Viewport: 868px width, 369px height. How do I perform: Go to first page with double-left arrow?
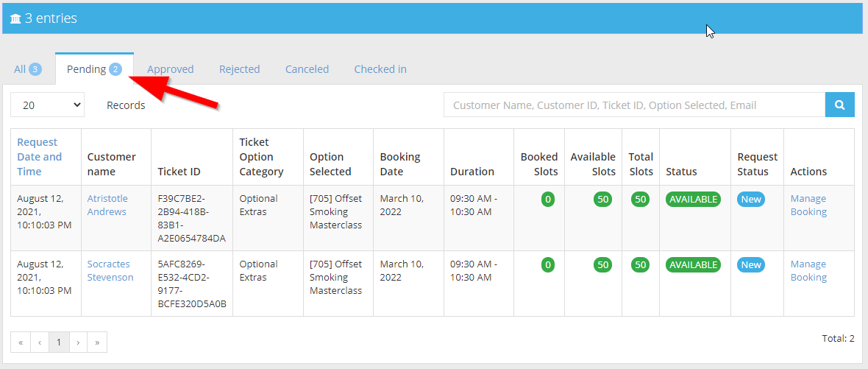click(x=21, y=342)
